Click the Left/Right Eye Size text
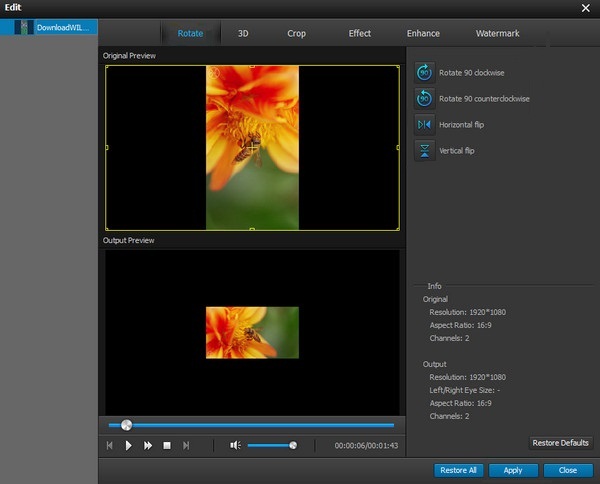This screenshot has width=600, height=484. pos(465,390)
